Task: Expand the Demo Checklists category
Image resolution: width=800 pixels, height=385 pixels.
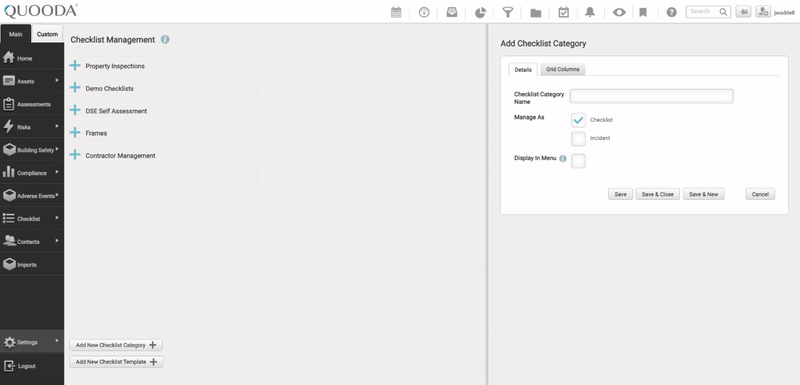Action: pyautogui.click(x=75, y=88)
